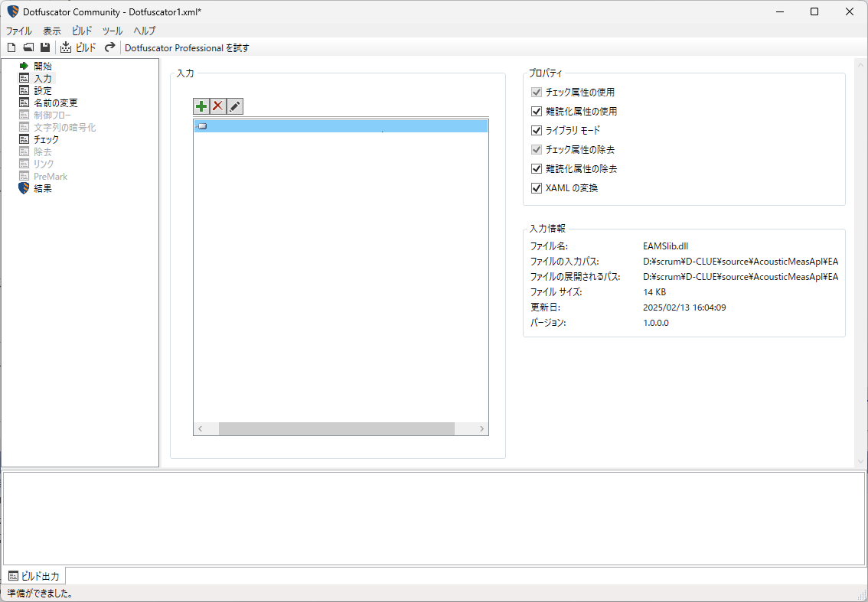This screenshot has width=868, height=602.
Task: Select 設定 in the navigation tree
Action: coord(43,90)
